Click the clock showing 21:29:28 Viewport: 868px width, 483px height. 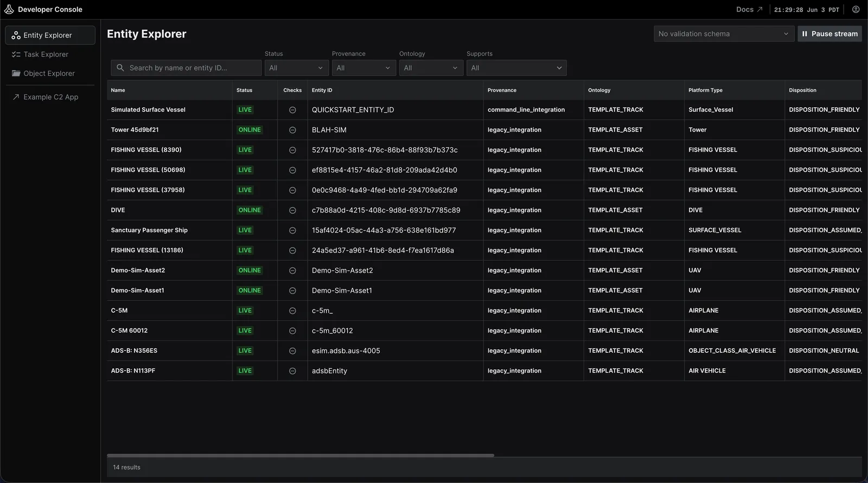point(806,10)
